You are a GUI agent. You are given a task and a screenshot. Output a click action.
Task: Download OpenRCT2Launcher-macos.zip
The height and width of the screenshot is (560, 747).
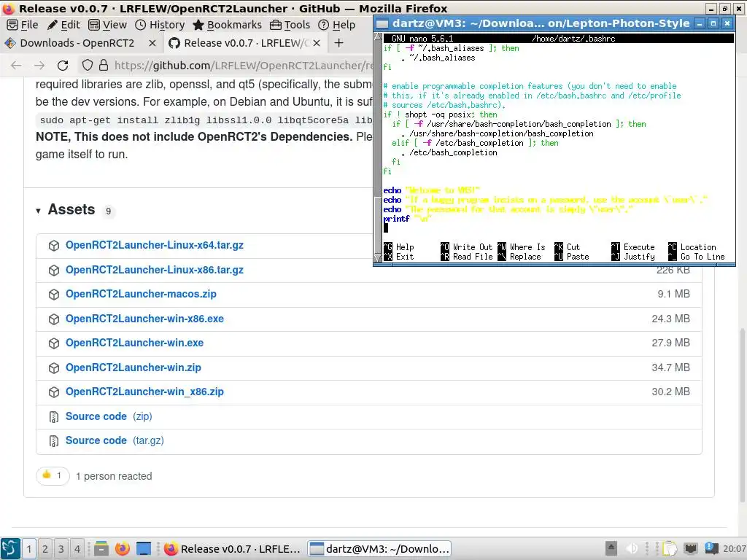(141, 295)
